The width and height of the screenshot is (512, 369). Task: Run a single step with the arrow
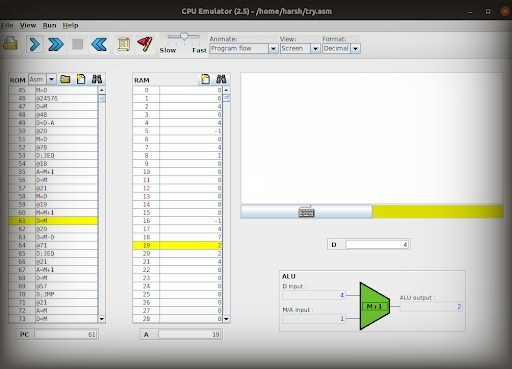(x=35, y=44)
